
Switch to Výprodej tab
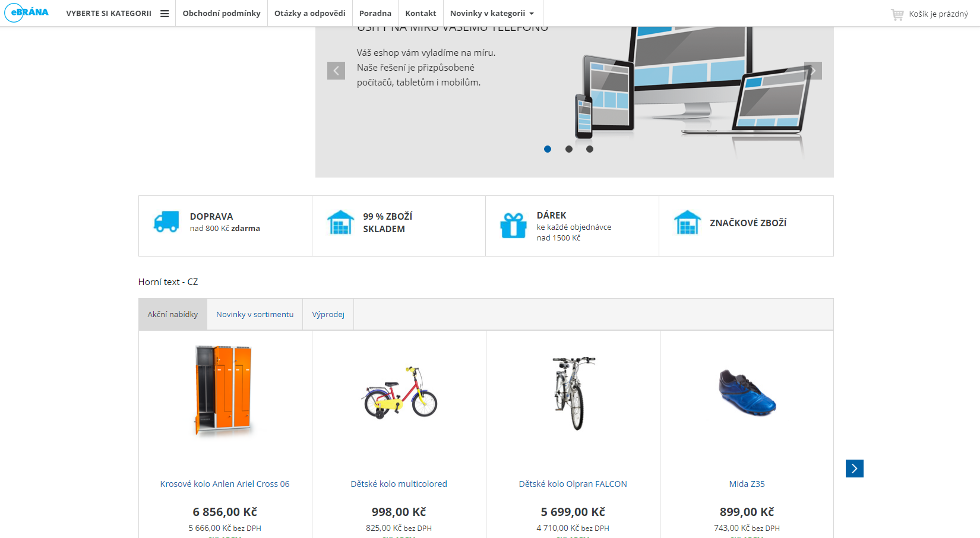coord(328,314)
